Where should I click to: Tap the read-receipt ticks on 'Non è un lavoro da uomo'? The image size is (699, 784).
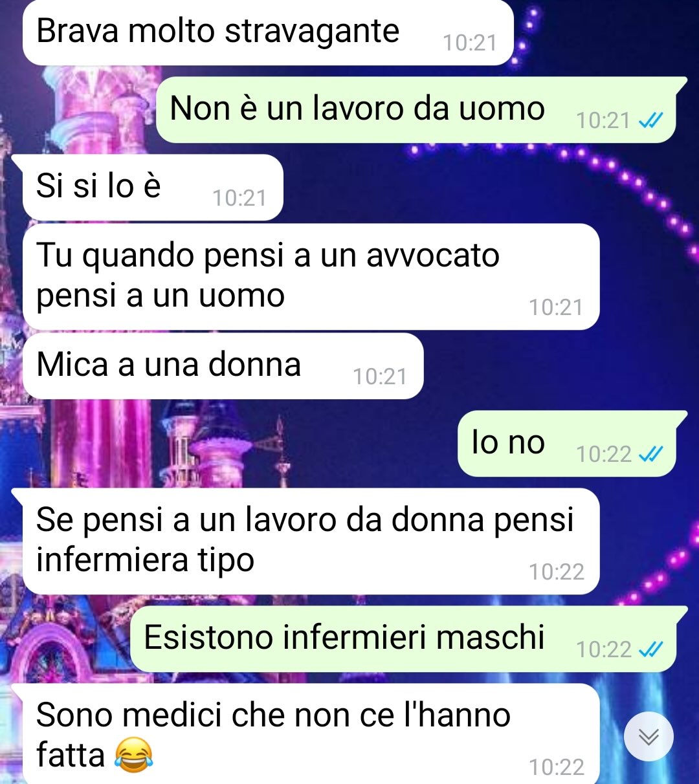[x=650, y=120]
